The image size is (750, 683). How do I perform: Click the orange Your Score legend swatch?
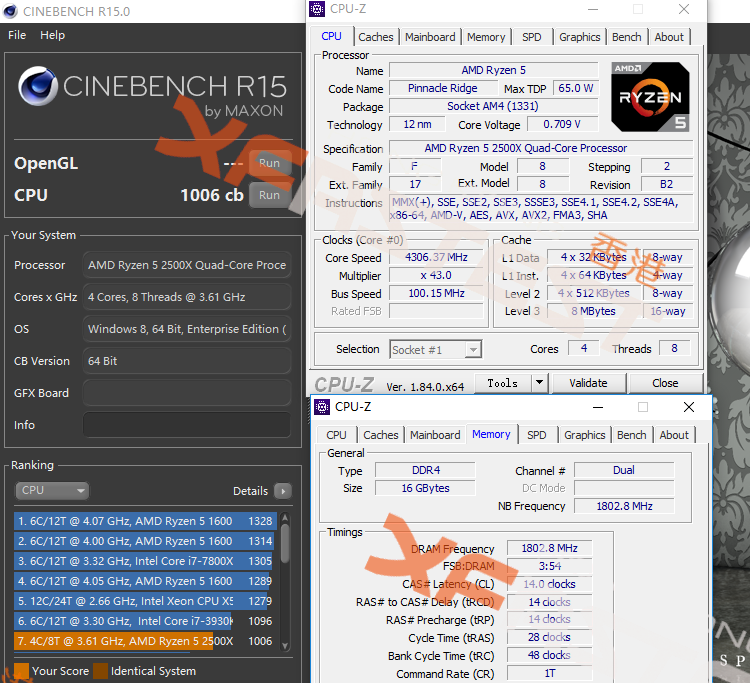pos(22,671)
